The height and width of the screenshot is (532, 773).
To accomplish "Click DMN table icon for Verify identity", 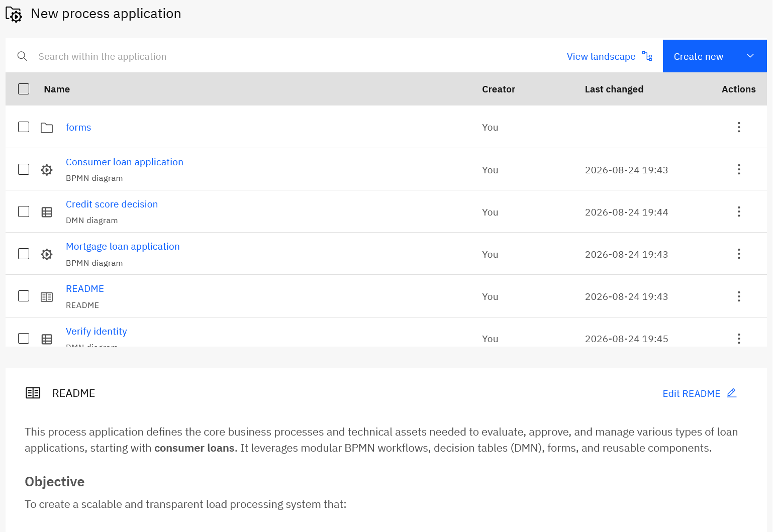I will click(47, 339).
